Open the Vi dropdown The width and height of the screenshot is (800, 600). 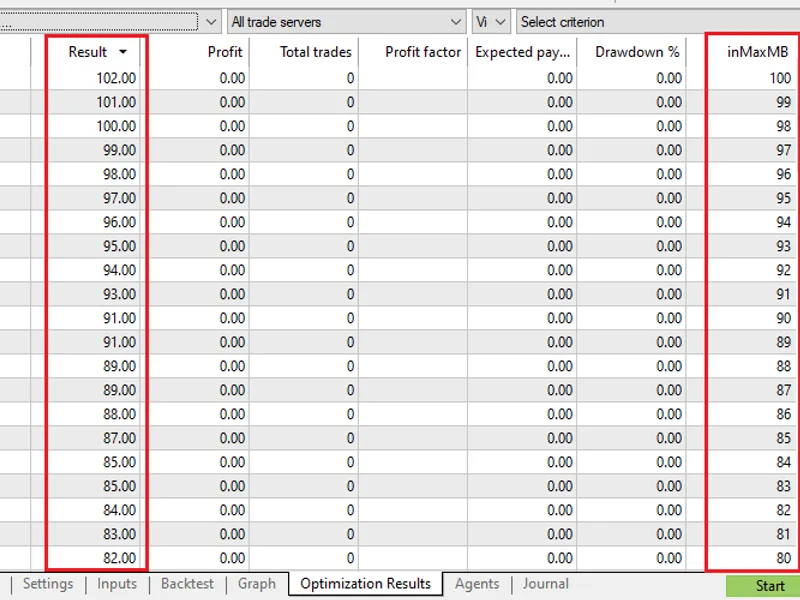491,22
